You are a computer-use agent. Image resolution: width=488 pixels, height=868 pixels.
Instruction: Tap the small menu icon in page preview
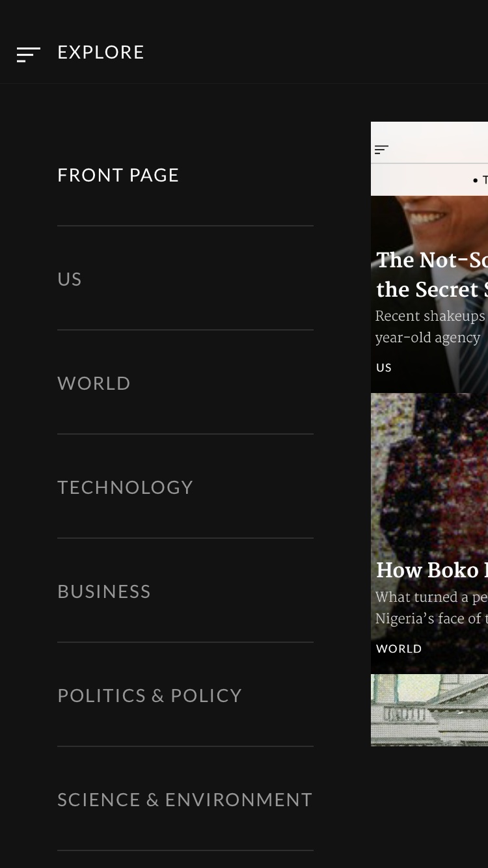tap(382, 150)
